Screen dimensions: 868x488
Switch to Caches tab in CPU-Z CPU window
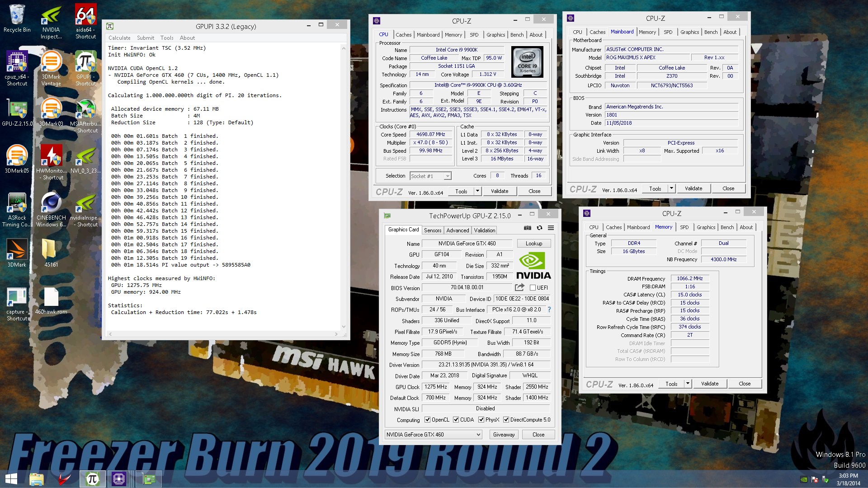tap(403, 35)
